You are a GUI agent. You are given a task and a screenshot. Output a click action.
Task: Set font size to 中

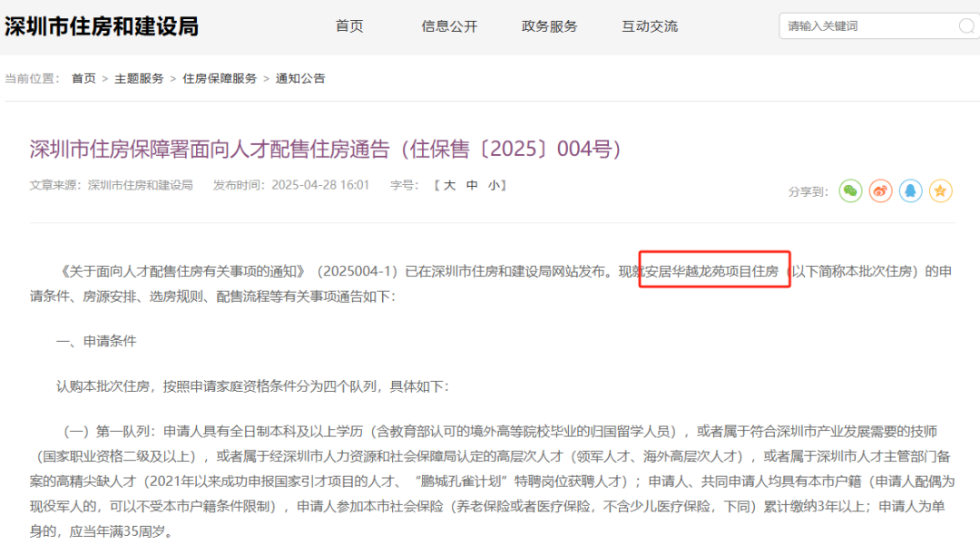(x=472, y=185)
